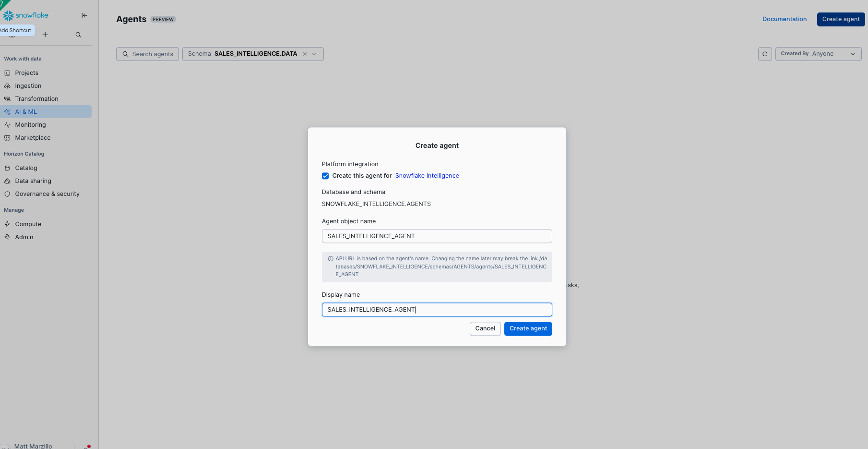Open search with the sidebar magnifier icon

tap(78, 35)
